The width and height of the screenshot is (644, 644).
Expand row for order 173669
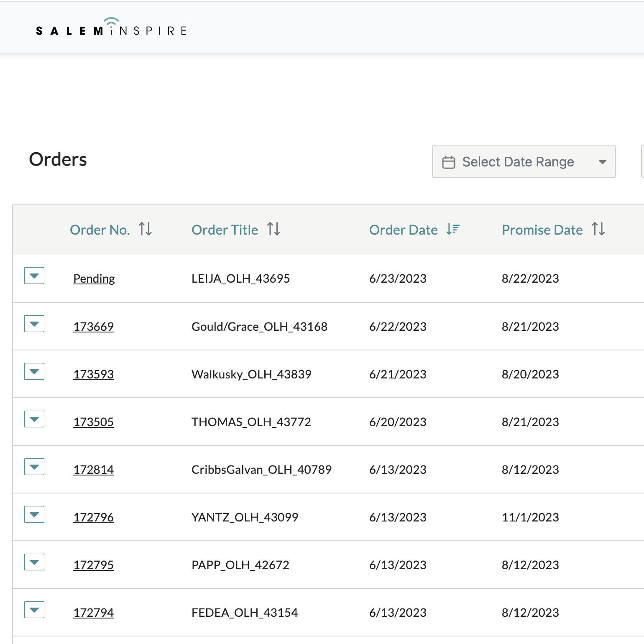(34, 324)
